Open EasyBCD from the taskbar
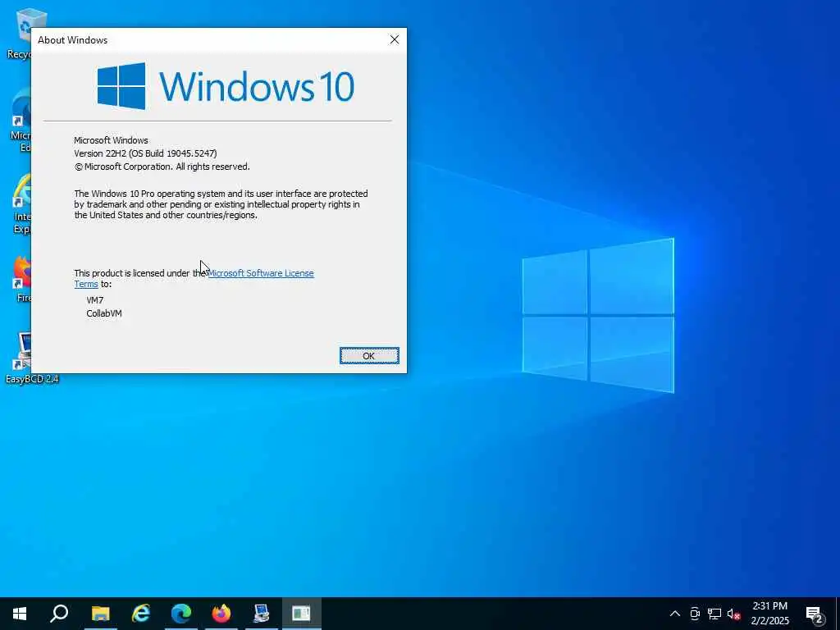Viewport: 840px width, 630px height. point(262,614)
